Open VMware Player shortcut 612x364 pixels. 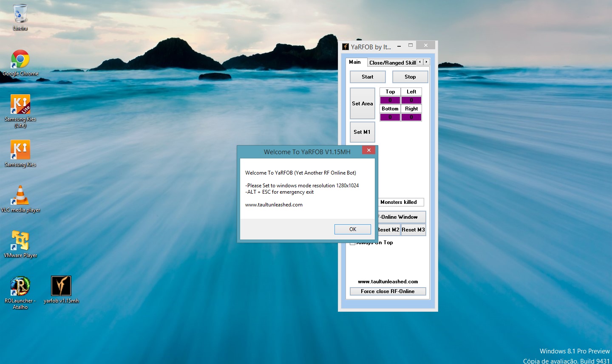[20, 244]
